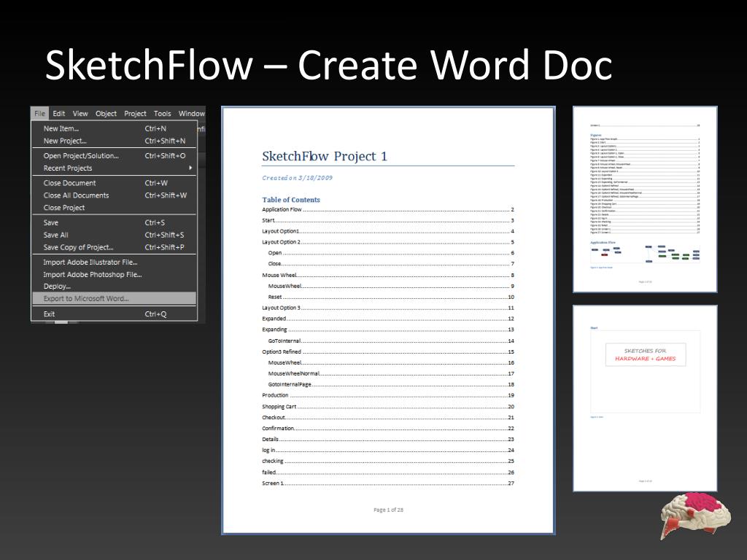The width and height of the screenshot is (747, 560).
Task: Click the 'Screen 1' contents line
Action: pyautogui.click(x=388, y=483)
